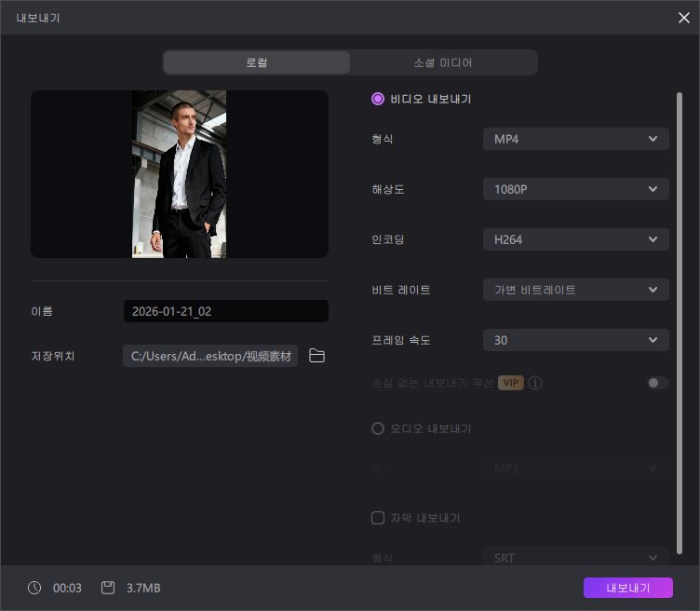Open the subtitle format SRT dropdown
The image size is (700, 611).
click(576, 557)
